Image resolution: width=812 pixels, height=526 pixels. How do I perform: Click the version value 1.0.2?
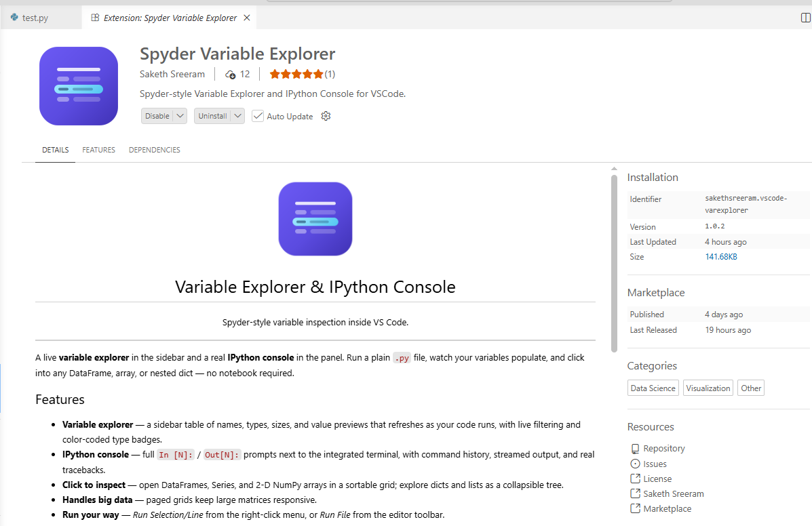coord(714,226)
